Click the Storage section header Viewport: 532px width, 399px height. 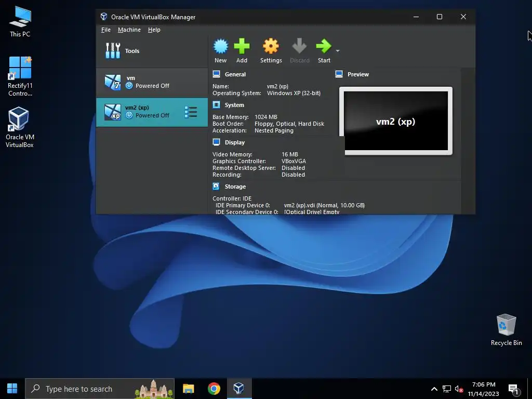235,187
